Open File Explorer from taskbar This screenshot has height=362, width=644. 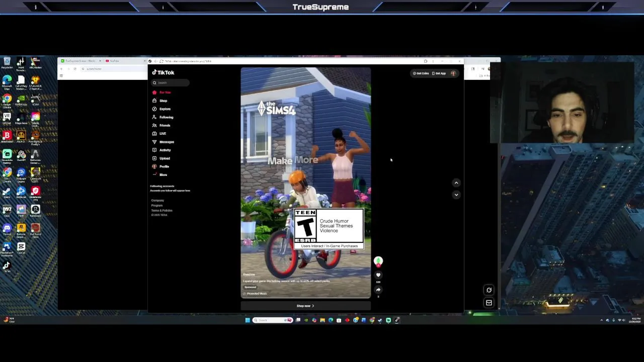[x=323, y=320]
